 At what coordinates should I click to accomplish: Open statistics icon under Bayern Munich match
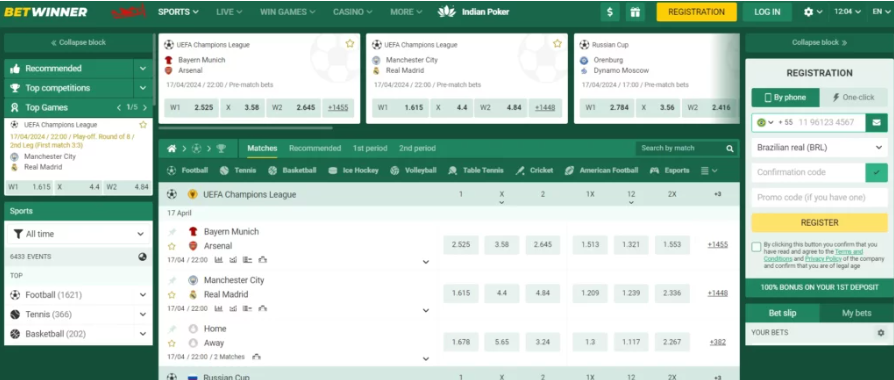tap(218, 260)
